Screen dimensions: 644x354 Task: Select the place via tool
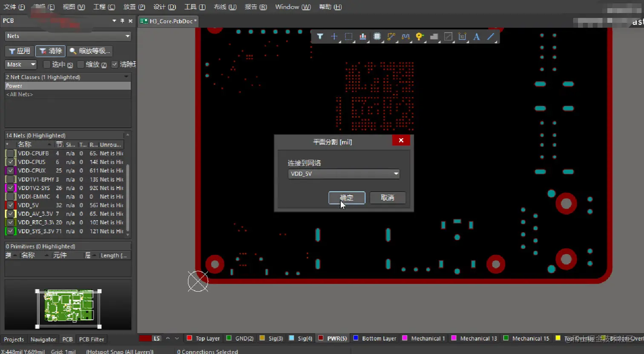point(420,37)
